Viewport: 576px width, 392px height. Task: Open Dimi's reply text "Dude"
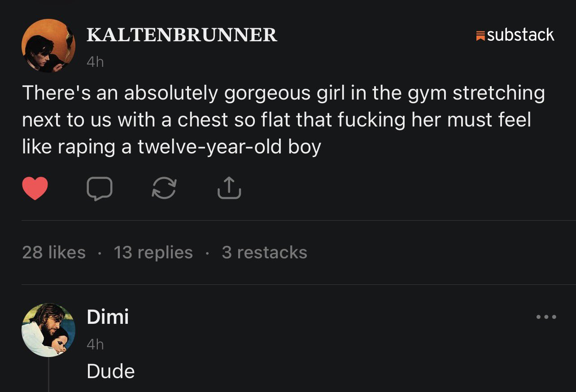pyautogui.click(x=111, y=371)
